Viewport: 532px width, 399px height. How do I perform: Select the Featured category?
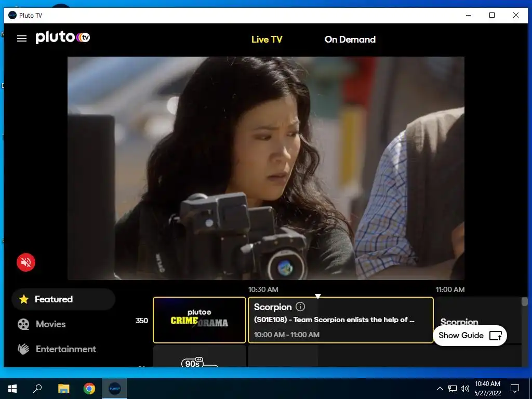pos(63,299)
